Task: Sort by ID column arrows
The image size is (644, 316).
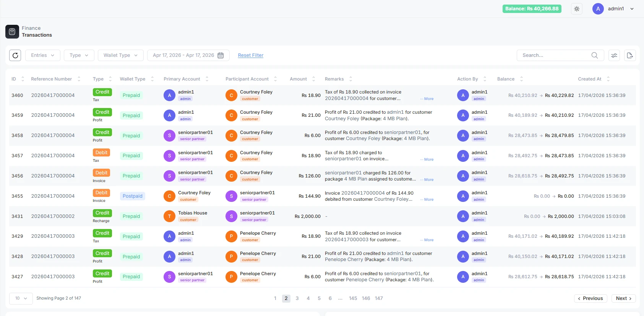Action: point(23,79)
